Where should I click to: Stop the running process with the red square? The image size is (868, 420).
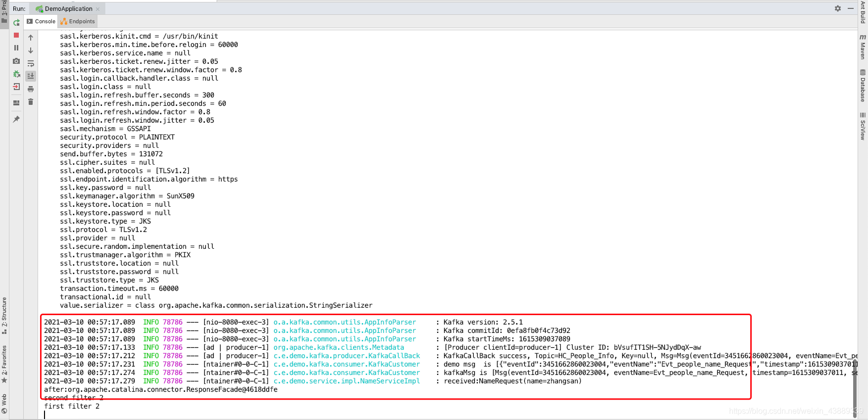(16, 36)
